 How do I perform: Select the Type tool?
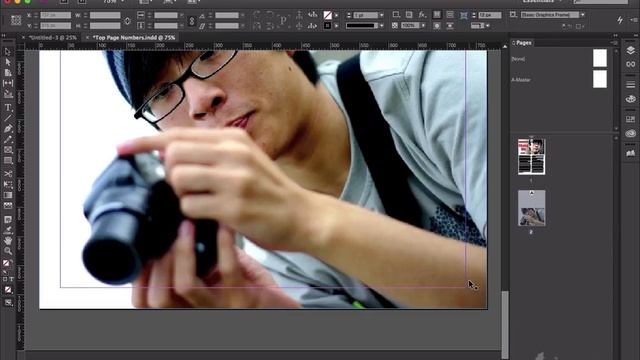click(x=8, y=108)
